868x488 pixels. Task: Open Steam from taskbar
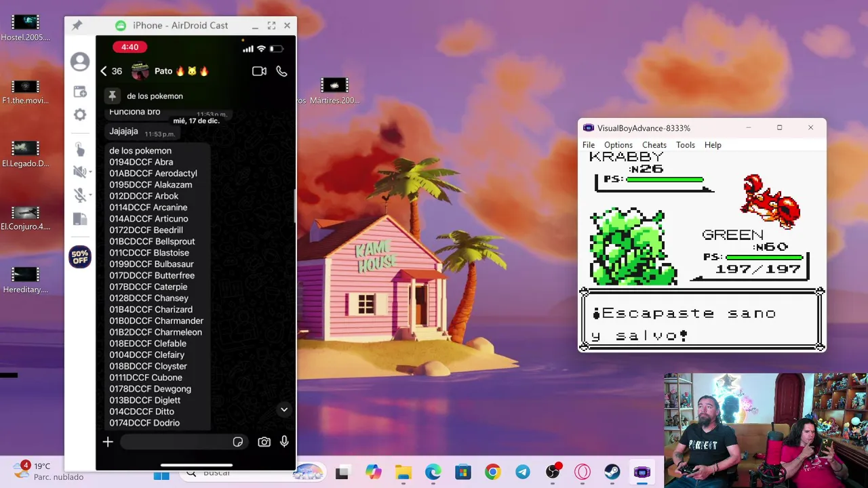612,472
